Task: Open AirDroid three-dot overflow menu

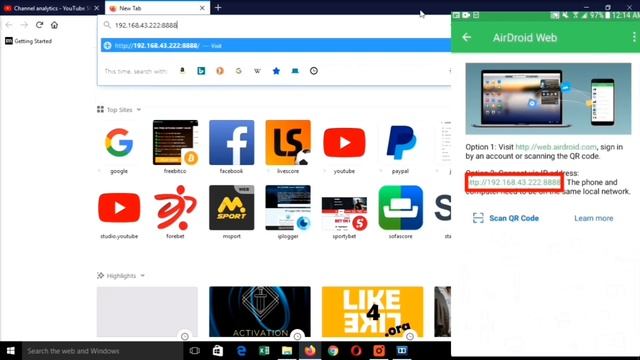Action: click(x=633, y=38)
